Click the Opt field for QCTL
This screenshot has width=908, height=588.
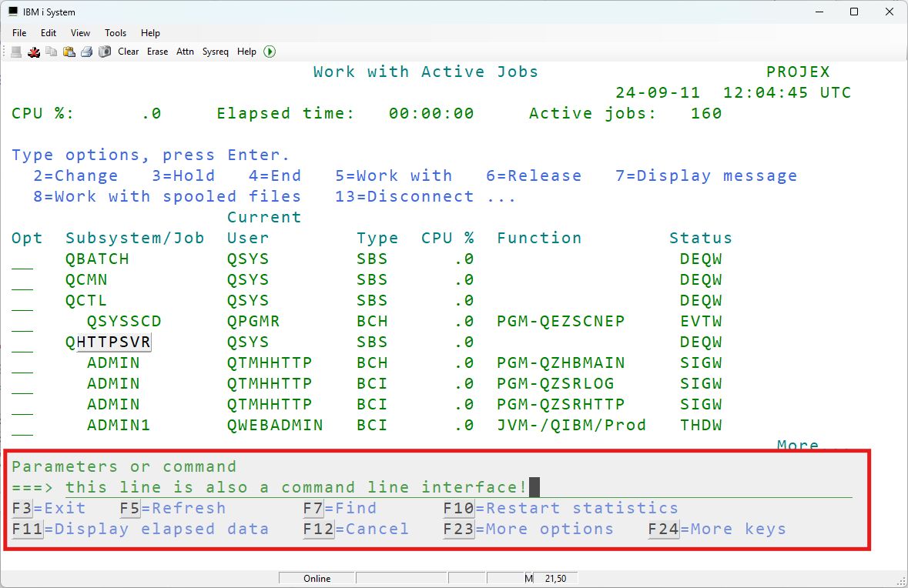point(22,301)
